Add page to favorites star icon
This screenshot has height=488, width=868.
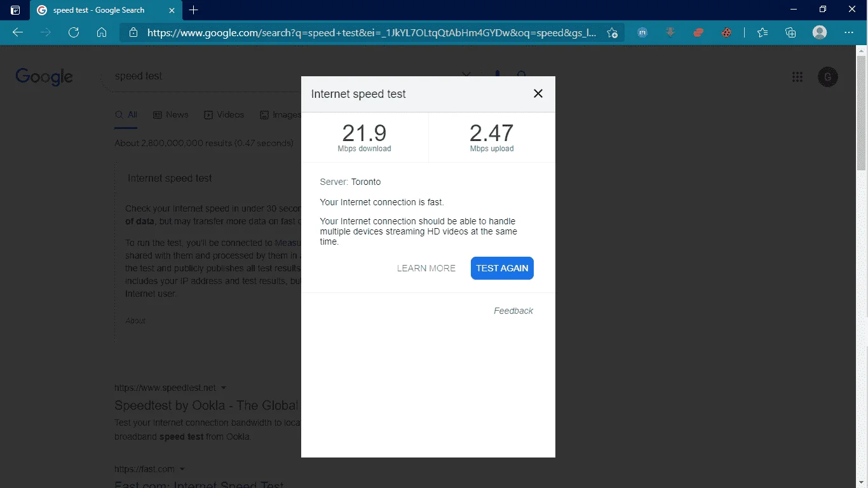612,32
